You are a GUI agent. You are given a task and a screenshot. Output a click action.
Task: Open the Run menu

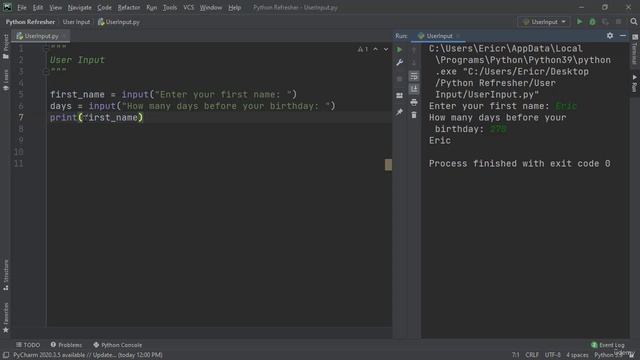(151, 7)
